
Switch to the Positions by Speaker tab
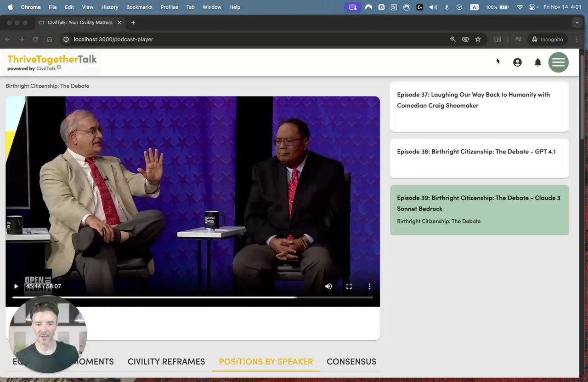coord(266,362)
